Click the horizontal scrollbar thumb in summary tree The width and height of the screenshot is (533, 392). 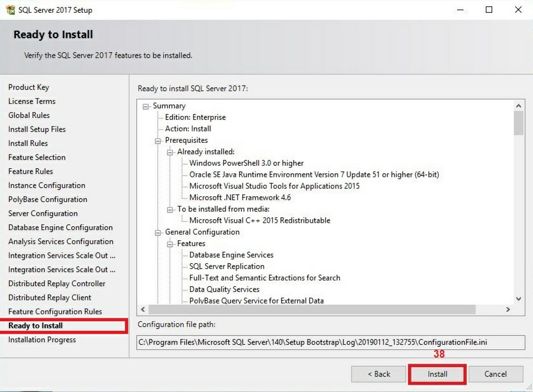(312, 309)
